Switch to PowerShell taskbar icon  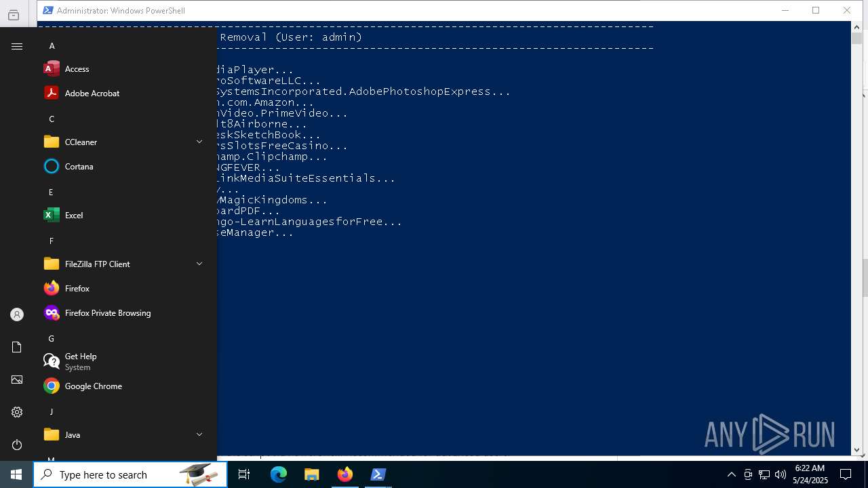[x=378, y=474]
